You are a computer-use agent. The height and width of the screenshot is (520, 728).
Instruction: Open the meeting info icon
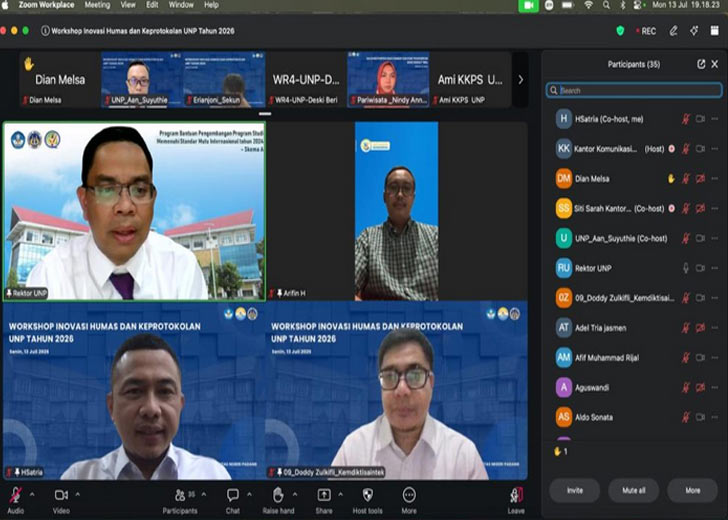[x=45, y=31]
